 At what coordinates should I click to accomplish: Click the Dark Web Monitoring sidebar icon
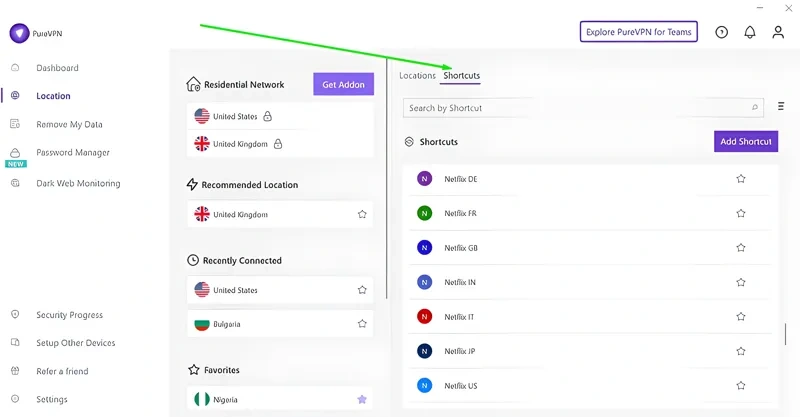(15, 183)
